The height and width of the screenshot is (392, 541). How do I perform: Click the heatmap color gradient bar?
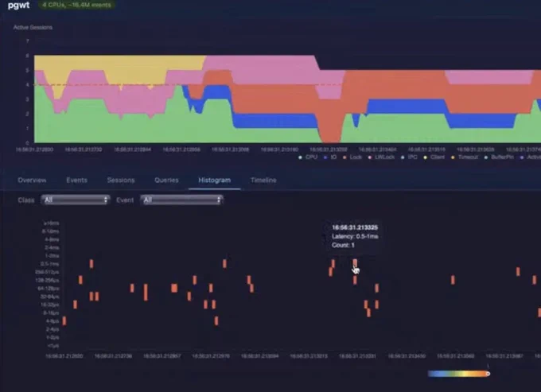[458, 374]
